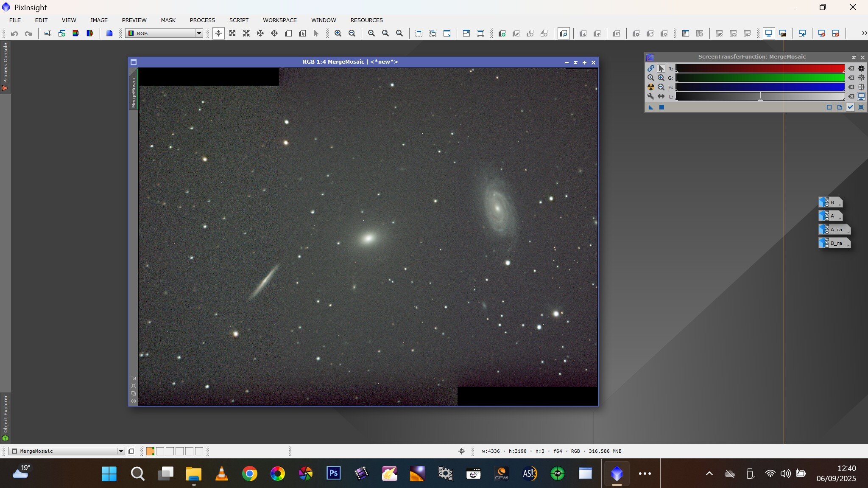Open Photoshop from the taskbar

tap(333, 473)
